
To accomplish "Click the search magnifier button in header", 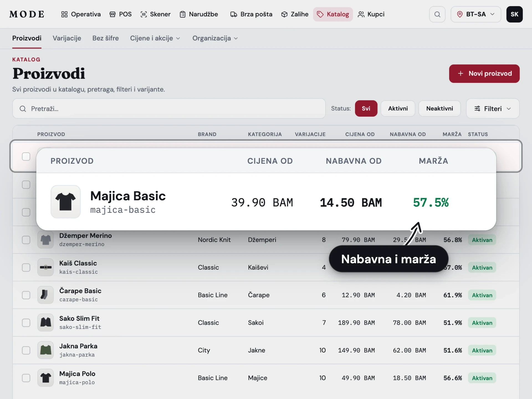I will point(437,14).
